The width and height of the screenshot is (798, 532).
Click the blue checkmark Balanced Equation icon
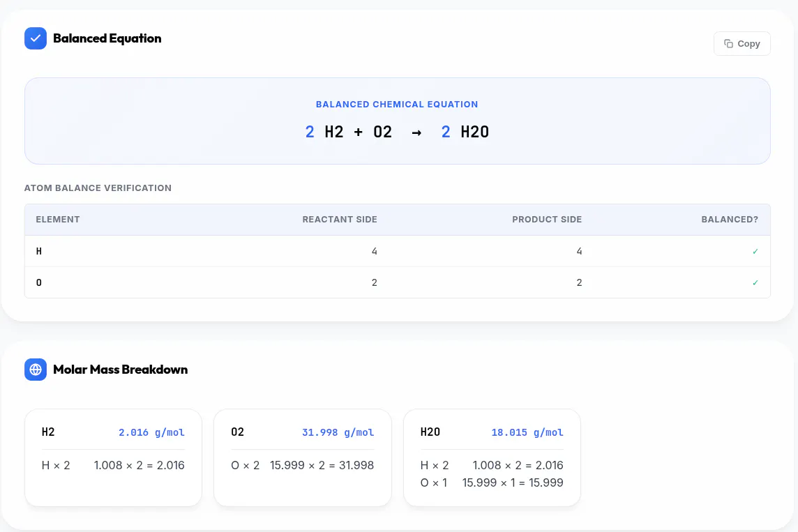36,38
